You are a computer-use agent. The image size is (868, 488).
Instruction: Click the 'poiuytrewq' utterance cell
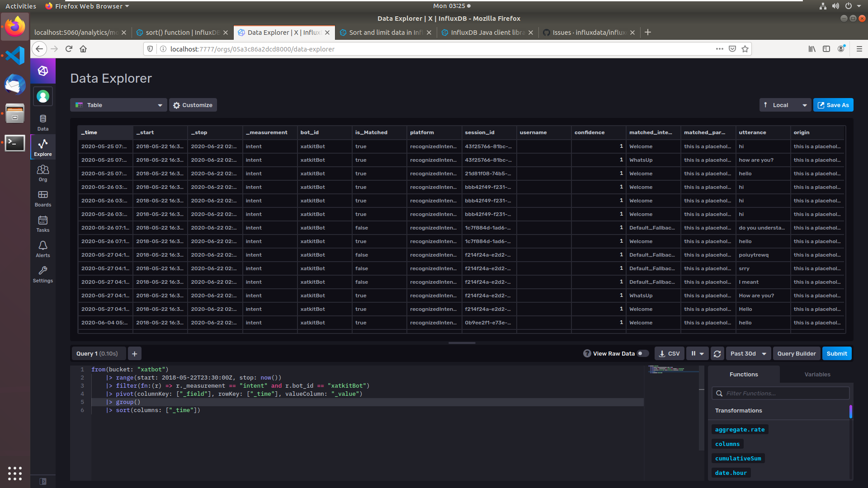click(763, 255)
